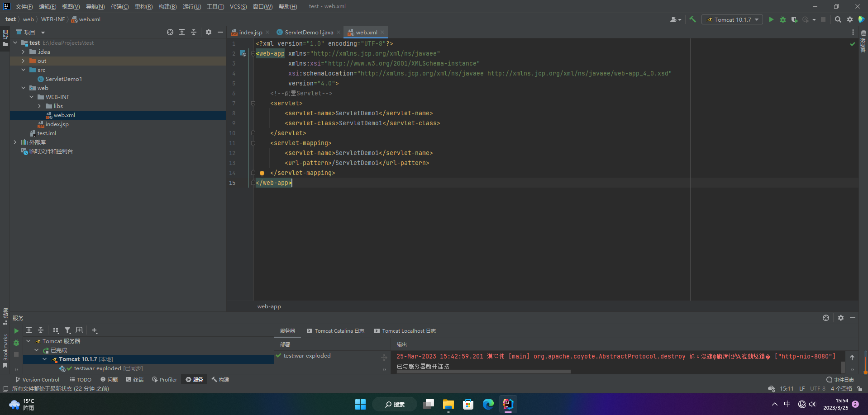Open the 构建(B) menu

(x=167, y=6)
